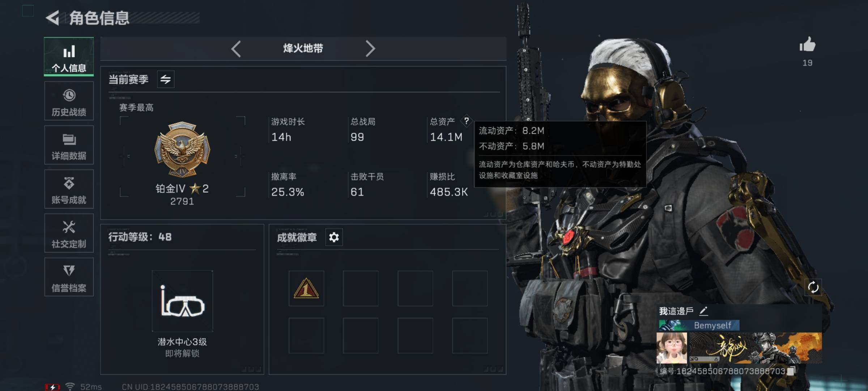The height and width of the screenshot is (391, 868).
Task: Click the player avatar picture
Action: tap(672, 348)
